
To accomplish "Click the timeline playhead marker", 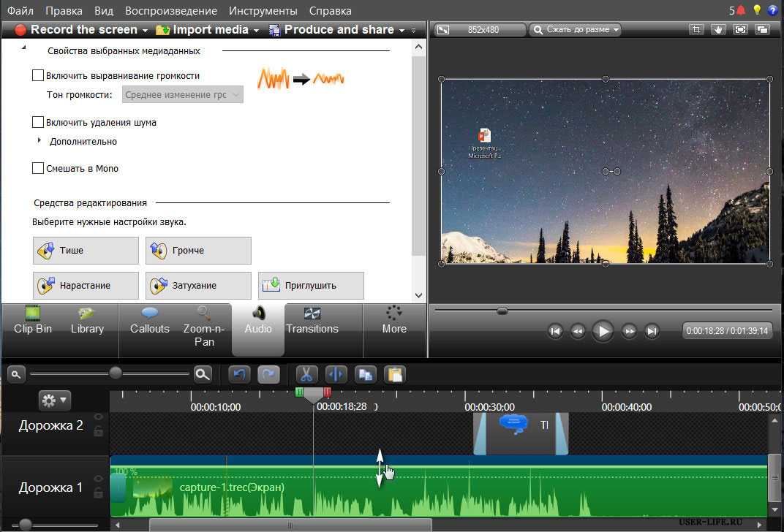I will 313,395.
